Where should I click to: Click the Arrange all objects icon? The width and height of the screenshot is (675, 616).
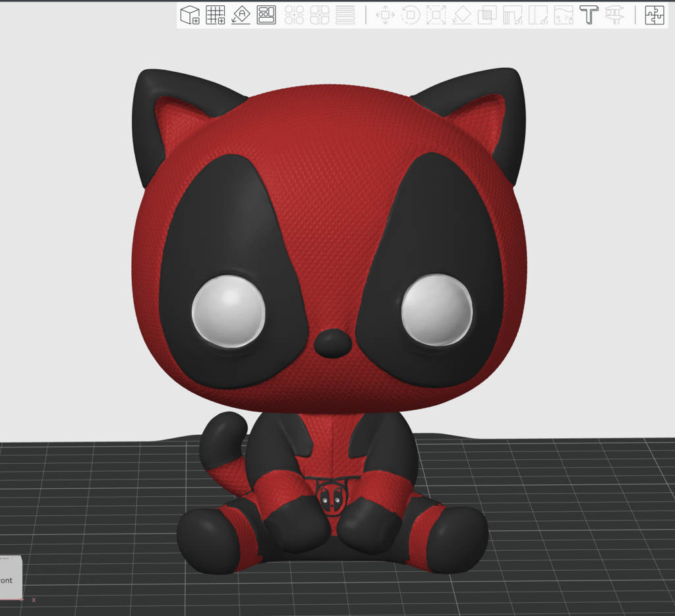tap(266, 15)
